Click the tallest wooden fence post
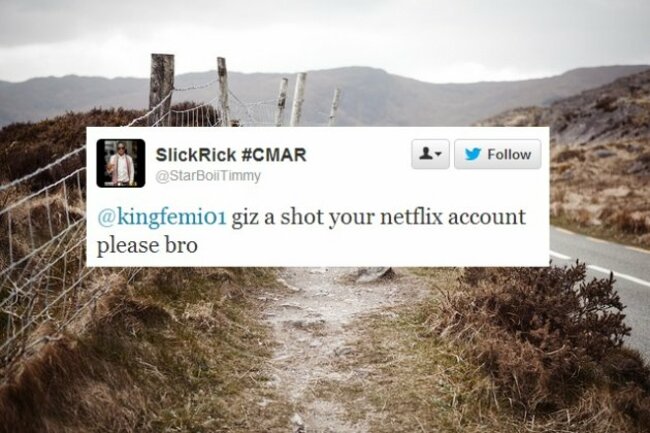Image resolution: width=650 pixels, height=433 pixels. click(161, 89)
